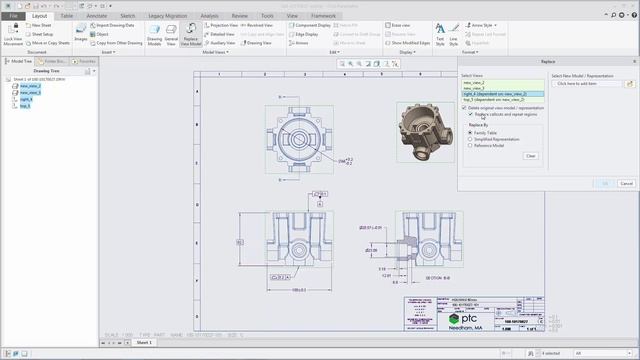Expand the Insert group dropdown
This screenshot has height=360, width=640.
pyautogui.click(x=109, y=52)
